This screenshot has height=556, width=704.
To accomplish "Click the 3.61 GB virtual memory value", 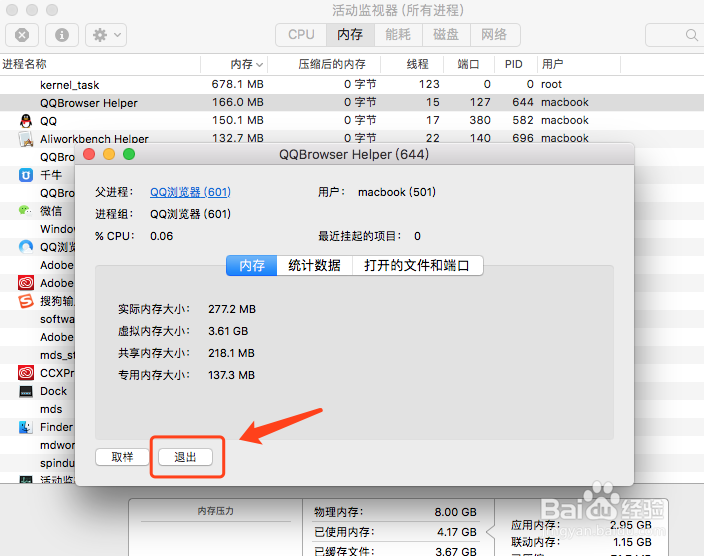I will point(228,331).
